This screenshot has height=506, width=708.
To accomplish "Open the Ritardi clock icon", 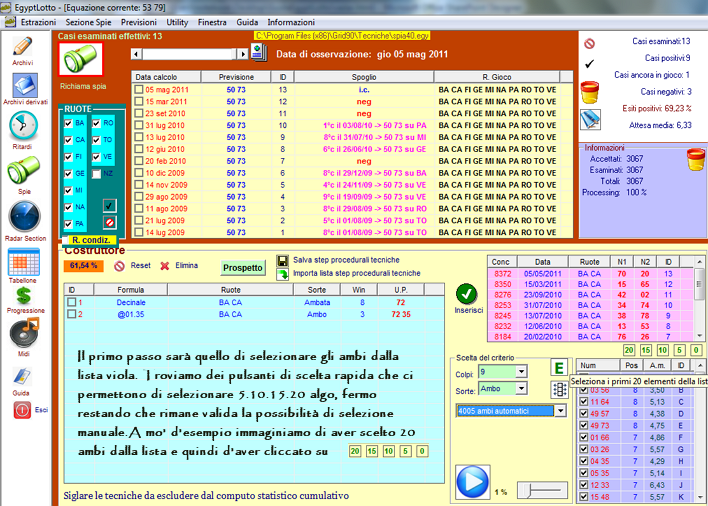I will click(23, 125).
